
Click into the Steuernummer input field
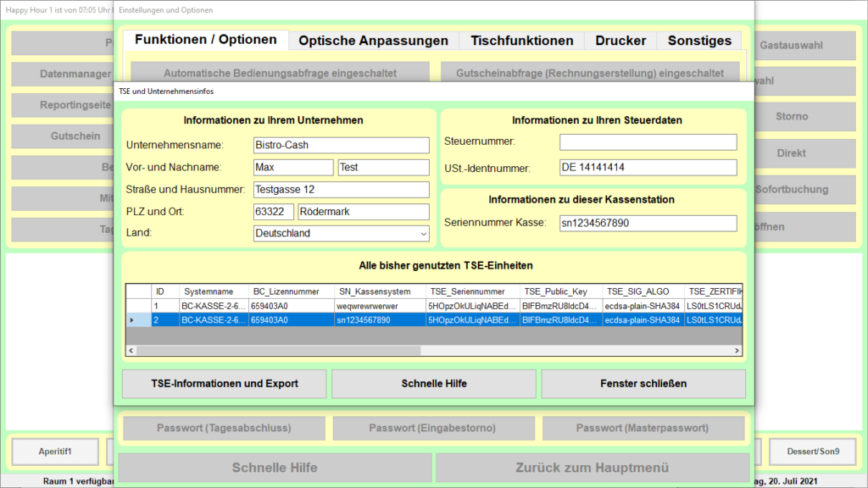click(x=648, y=142)
